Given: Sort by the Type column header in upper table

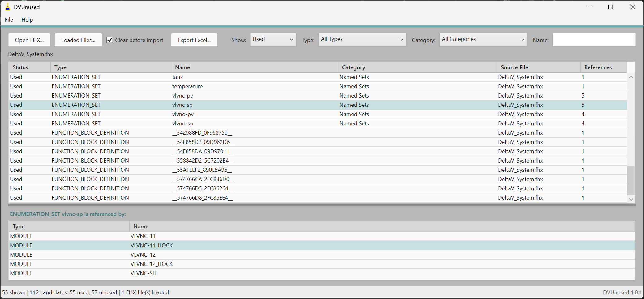Looking at the screenshot, I should (x=111, y=67).
